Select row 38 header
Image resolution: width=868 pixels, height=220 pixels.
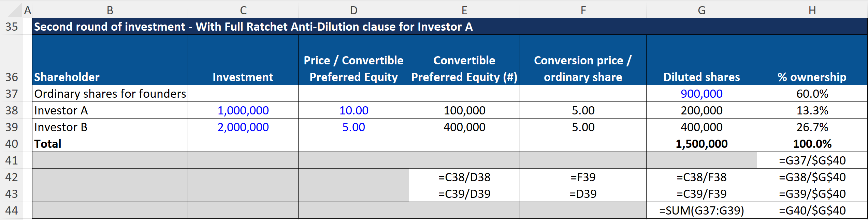[12, 110]
